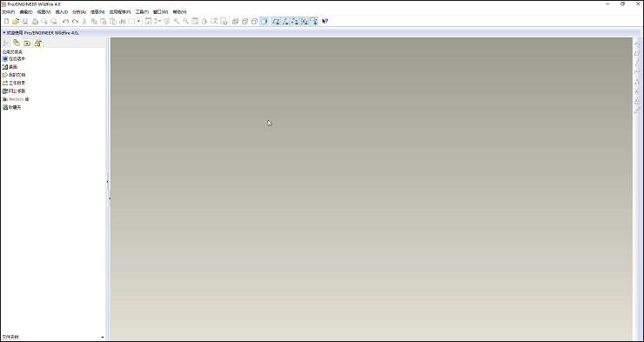Screen dimensions: 644x342
Task: Select the Zoom Out magnifier icon
Action: [185, 22]
